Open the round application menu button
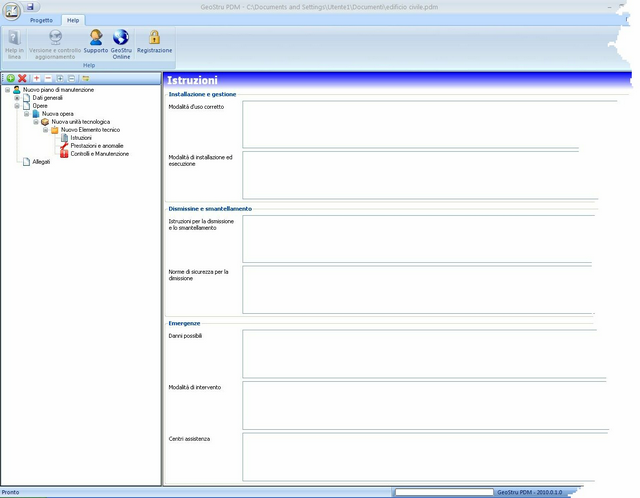The width and height of the screenshot is (640, 498). pyautogui.click(x=11, y=11)
